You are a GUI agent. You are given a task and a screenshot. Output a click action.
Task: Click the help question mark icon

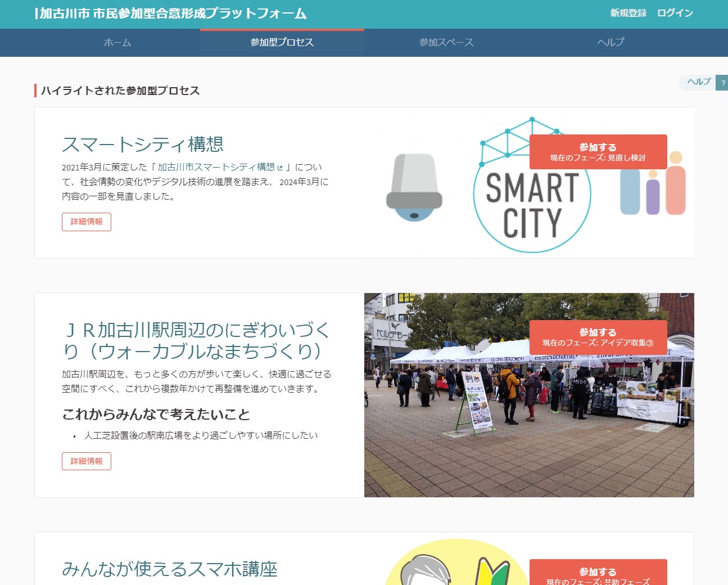(x=722, y=83)
